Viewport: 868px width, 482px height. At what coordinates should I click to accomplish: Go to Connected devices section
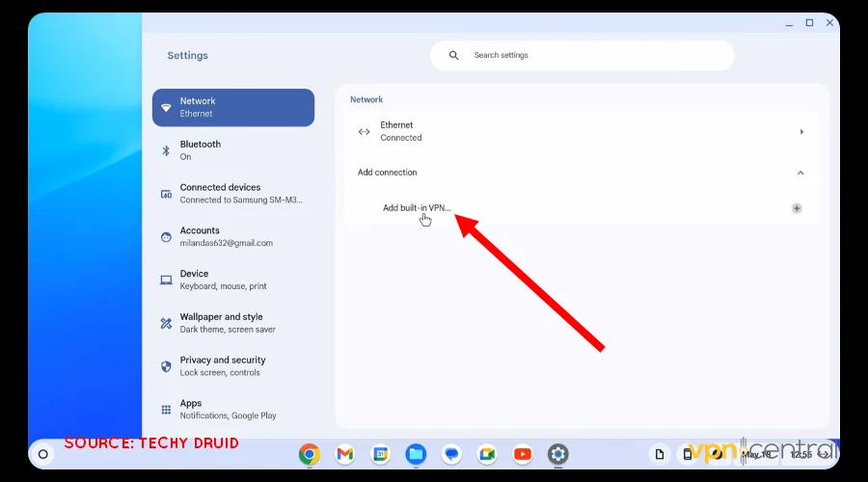click(233, 194)
